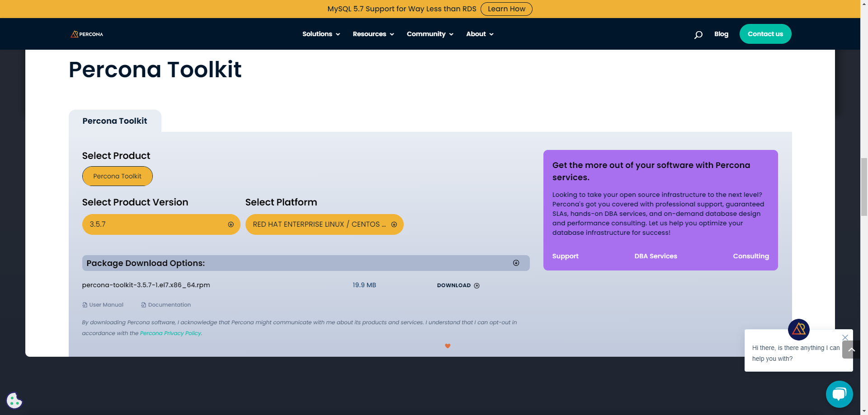The height and width of the screenshot is (415, 868).
Task: Close the chat greeting popup
Action: pos(845,337)
